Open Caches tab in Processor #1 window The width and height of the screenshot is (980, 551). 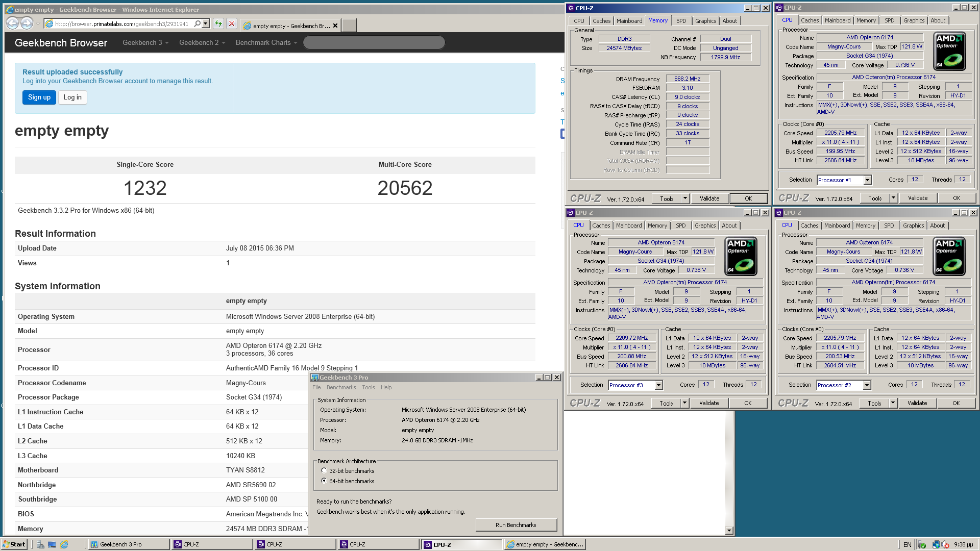coord(810,20)
